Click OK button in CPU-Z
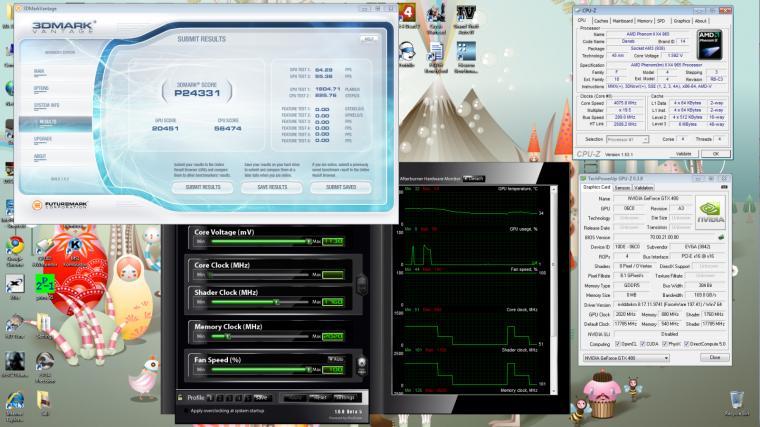 (715, 154)
